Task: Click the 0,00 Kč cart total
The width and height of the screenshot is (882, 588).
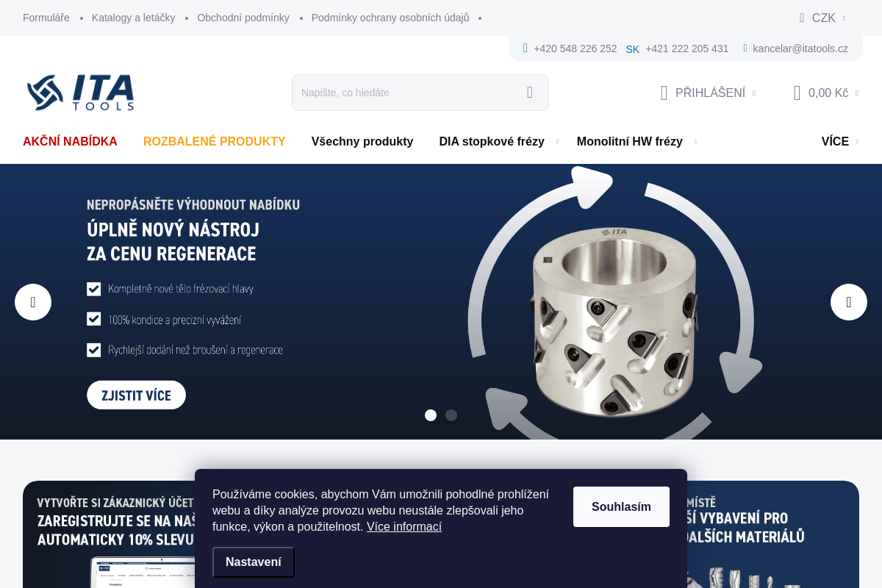Action: pyautogui.click(x=828, y=93)
